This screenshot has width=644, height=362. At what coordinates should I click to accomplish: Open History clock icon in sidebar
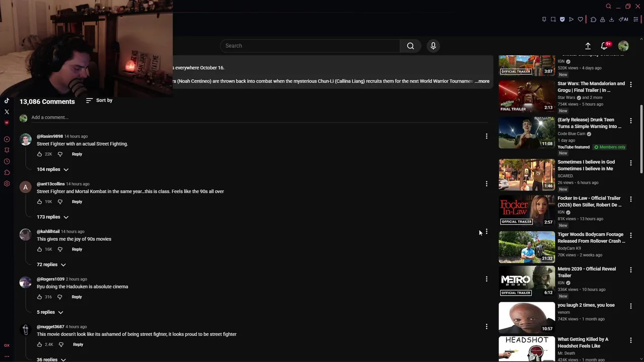coord(7,161)
